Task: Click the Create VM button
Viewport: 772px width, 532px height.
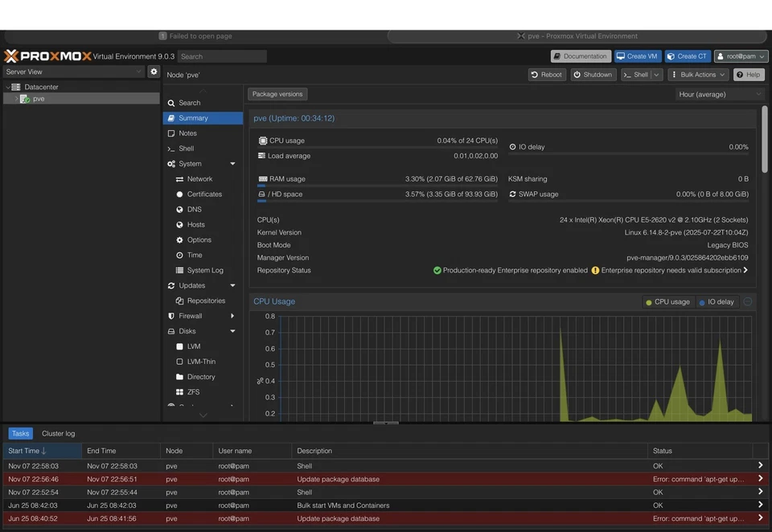Action: click(x=637, y=56)
